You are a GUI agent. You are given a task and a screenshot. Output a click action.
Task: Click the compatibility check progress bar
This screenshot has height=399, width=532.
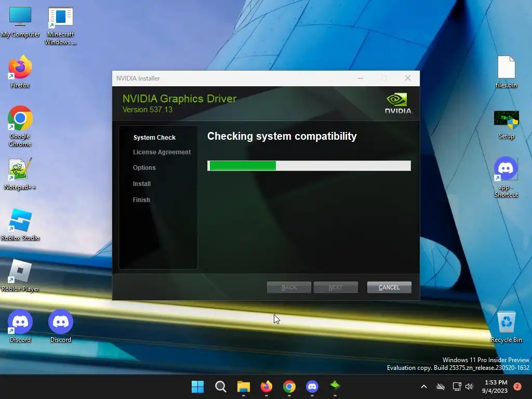(x=309, y=166)
